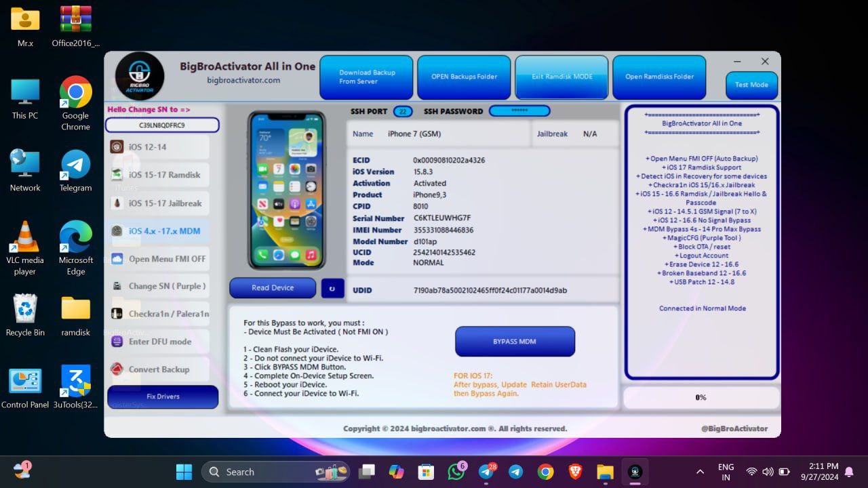
Task: Select Enter DFU mode option
Action: click(x=158, y=342)
